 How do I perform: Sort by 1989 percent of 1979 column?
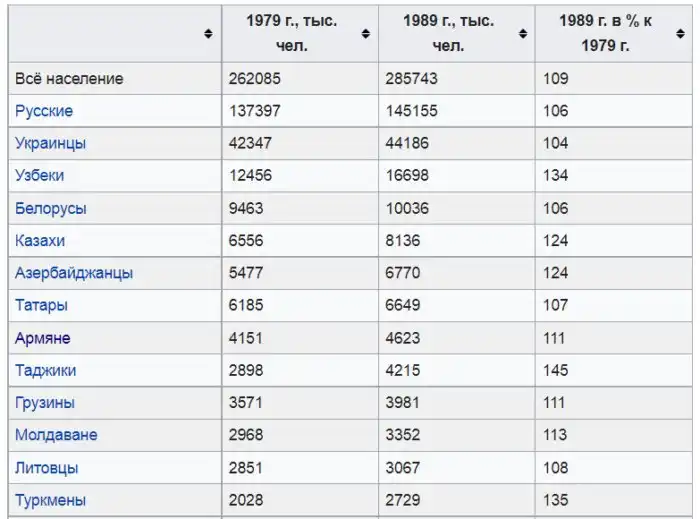679,34
